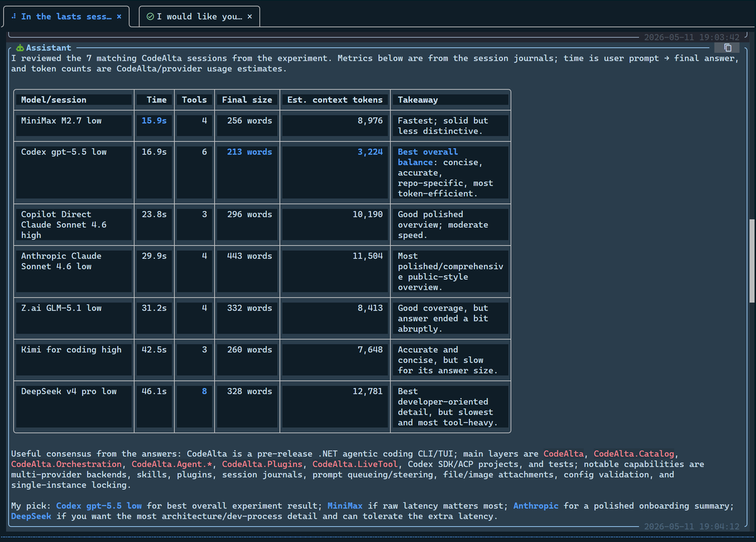The width and height of the screenshot is (756, 542).
Task: Click the blue 'MiniMax' in My pick paragraph
Action: 345,506
